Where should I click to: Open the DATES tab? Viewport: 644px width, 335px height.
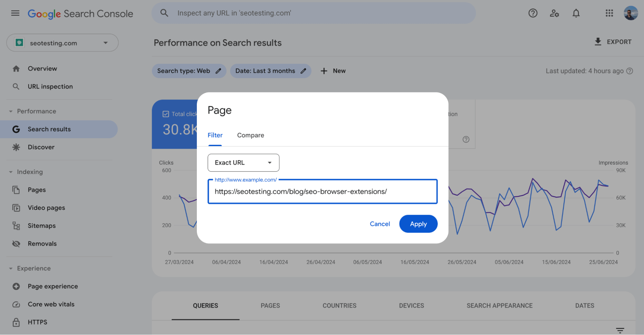[585, 306]
